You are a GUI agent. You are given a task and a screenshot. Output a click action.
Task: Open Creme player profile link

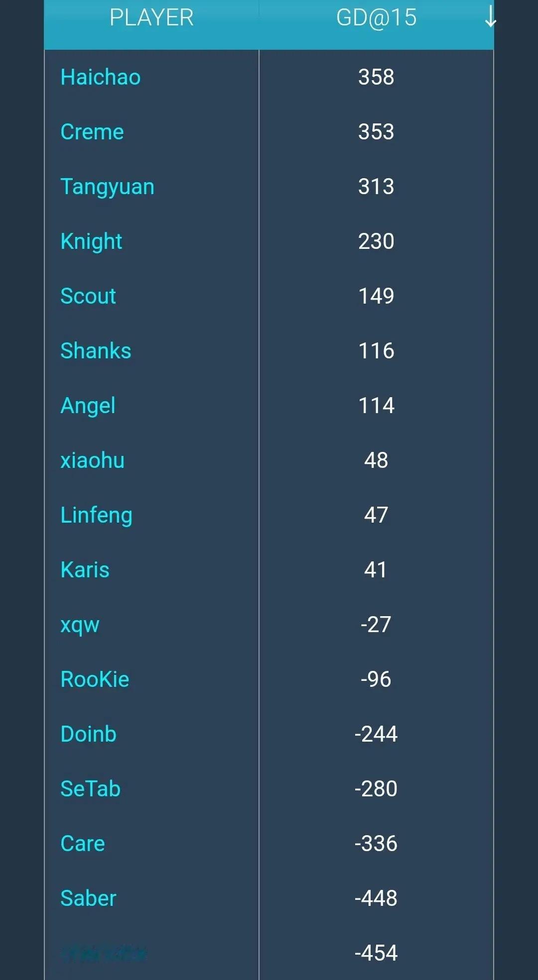[92, 132]
